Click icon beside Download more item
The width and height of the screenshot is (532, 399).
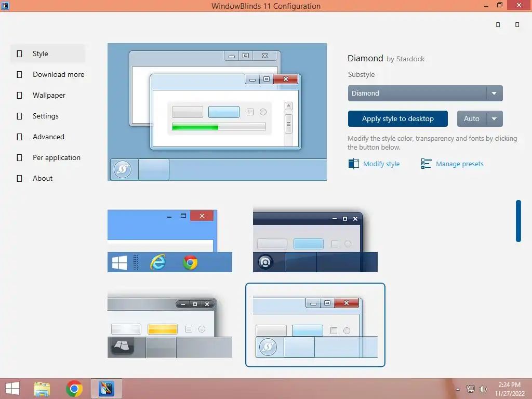[x=19, y=74]
